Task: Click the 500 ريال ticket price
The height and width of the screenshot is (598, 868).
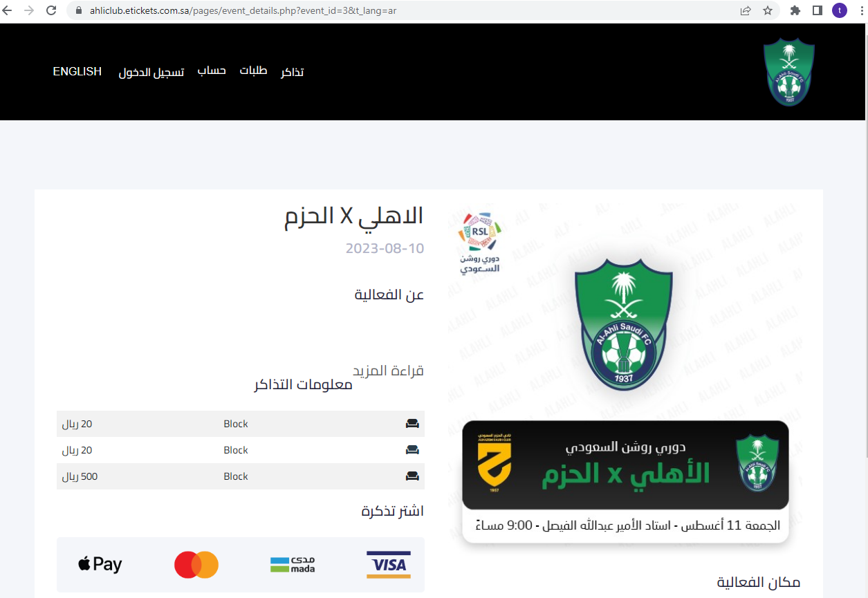Action: pyautogui.click(x=80, y=476)
